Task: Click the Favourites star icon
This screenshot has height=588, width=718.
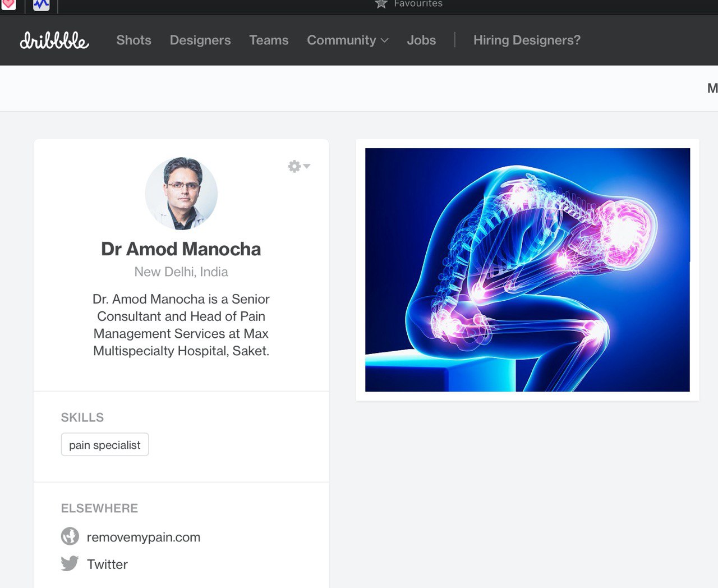Action: tap(381, 4)
